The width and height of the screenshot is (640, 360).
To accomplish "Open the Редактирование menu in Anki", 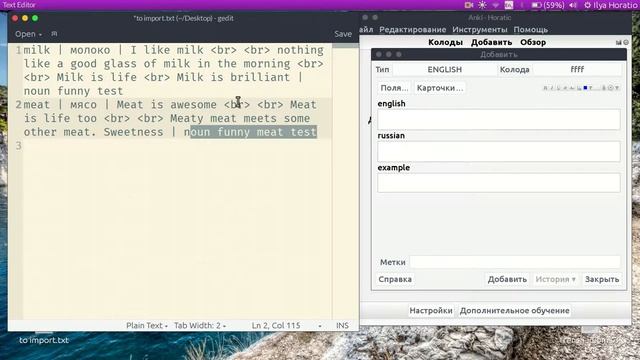I will click(x=413, y=29).
